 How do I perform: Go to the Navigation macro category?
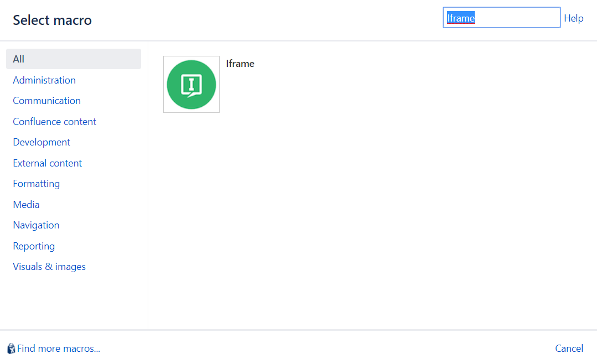pos(36,225)
